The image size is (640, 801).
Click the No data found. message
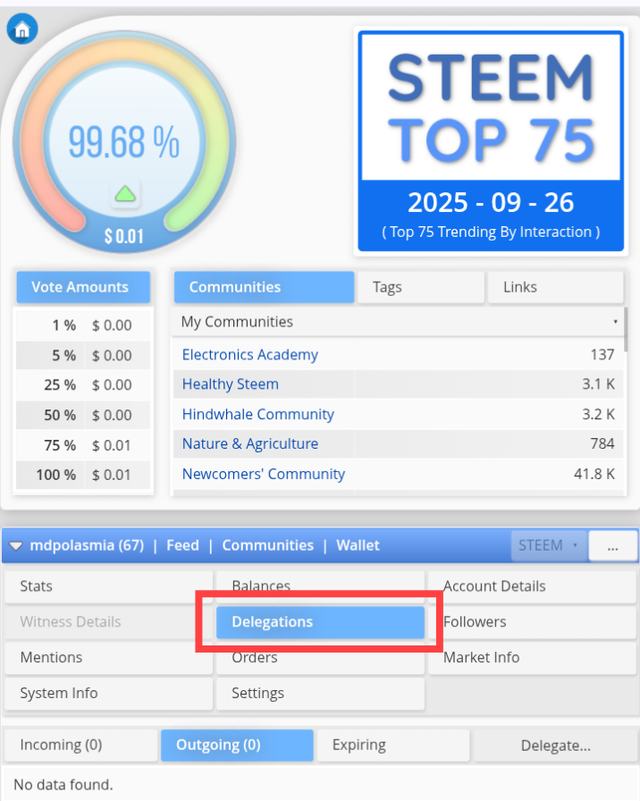point(63,785)
